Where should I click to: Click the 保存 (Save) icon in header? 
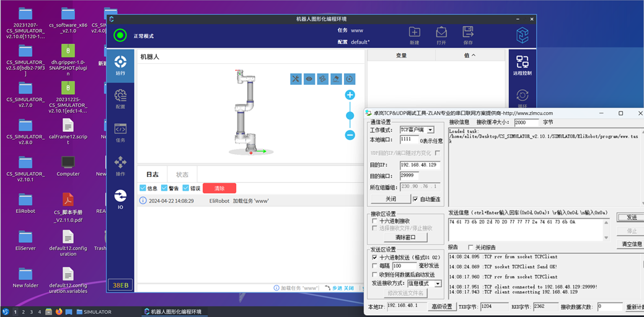468,35
